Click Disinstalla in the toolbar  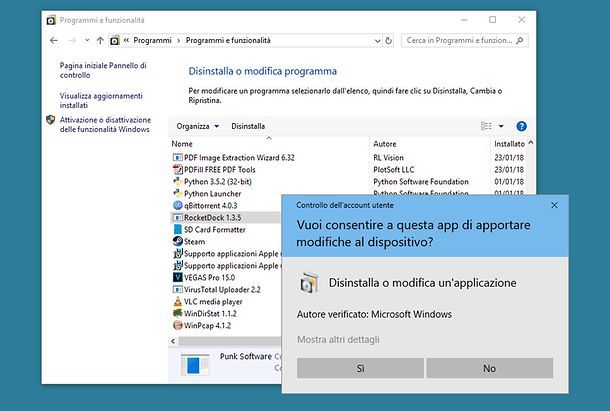click(248, 126)
